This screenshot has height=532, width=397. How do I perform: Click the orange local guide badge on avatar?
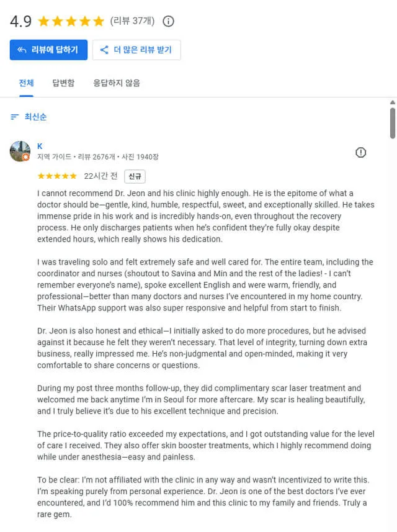click(x=26, y=157)
